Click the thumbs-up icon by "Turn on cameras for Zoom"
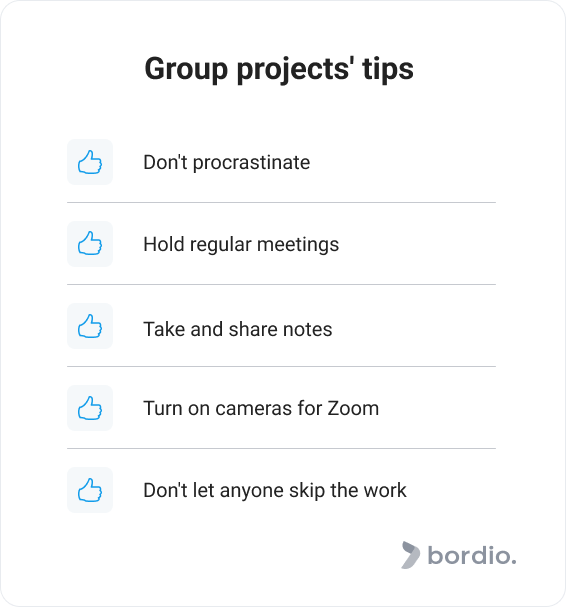This screenshot has width=566, height=607. (90, 408)
